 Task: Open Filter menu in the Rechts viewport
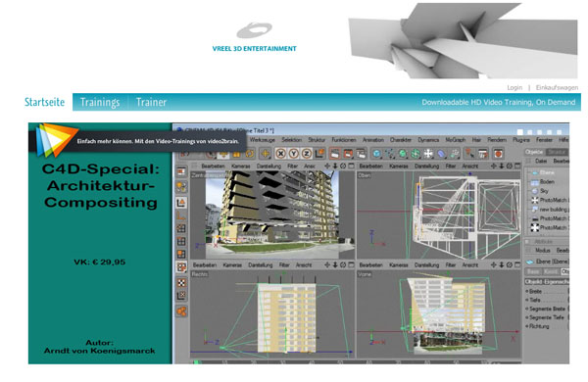pyautogui.click(x=284, y=264)
